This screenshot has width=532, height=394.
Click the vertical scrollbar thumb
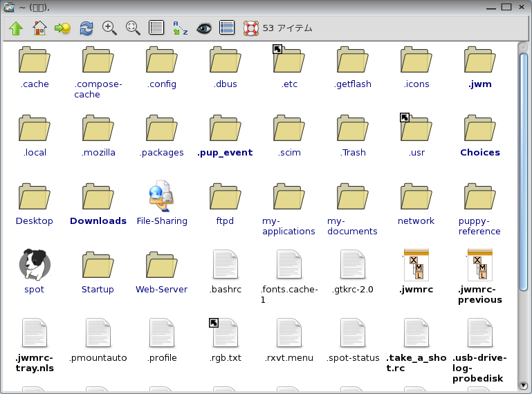pyautogui.click(x=524, y=171)
